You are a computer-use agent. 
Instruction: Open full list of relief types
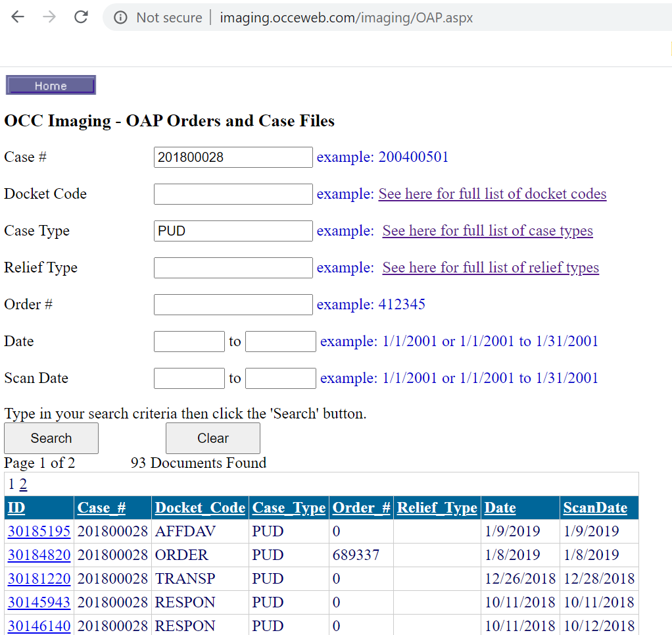491,268
